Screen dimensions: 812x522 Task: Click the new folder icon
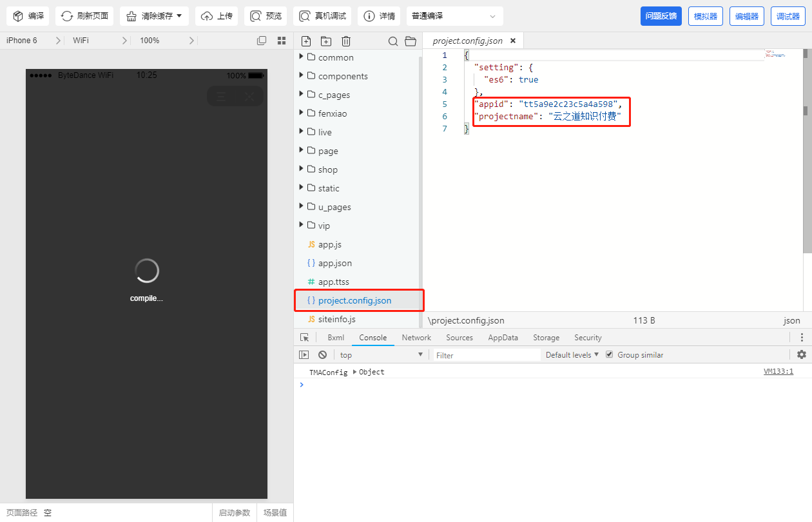(x=326, y=41)
